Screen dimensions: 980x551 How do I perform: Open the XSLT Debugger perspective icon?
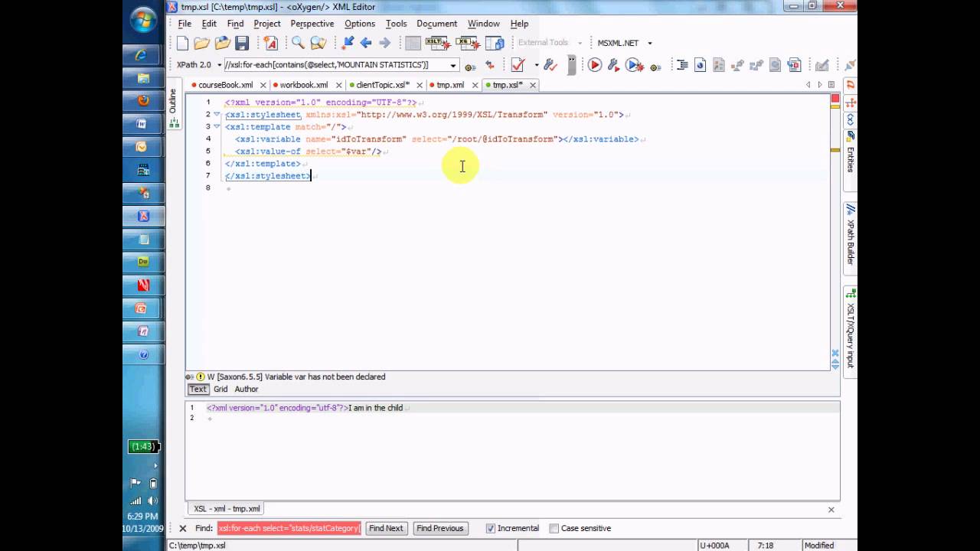[437, 43]
